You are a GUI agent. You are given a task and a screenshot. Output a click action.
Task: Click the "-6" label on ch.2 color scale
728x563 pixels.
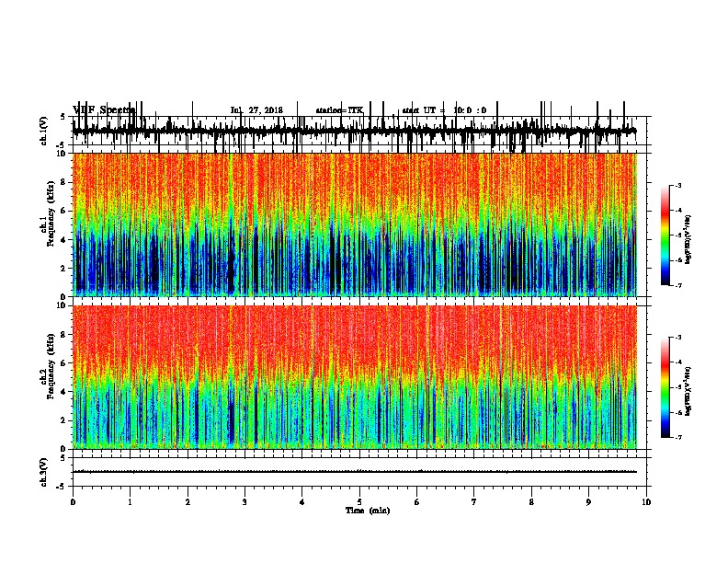[x=678, y=412]
